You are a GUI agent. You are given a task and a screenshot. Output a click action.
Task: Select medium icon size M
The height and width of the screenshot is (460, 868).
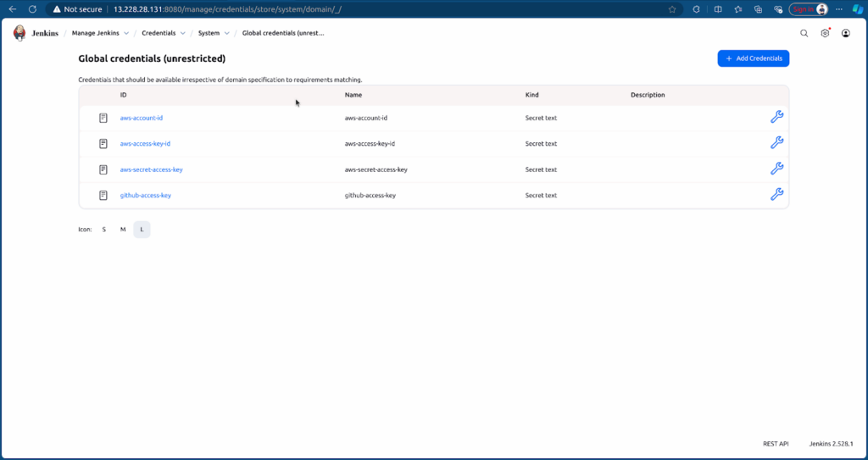click(x=123, y=230)
